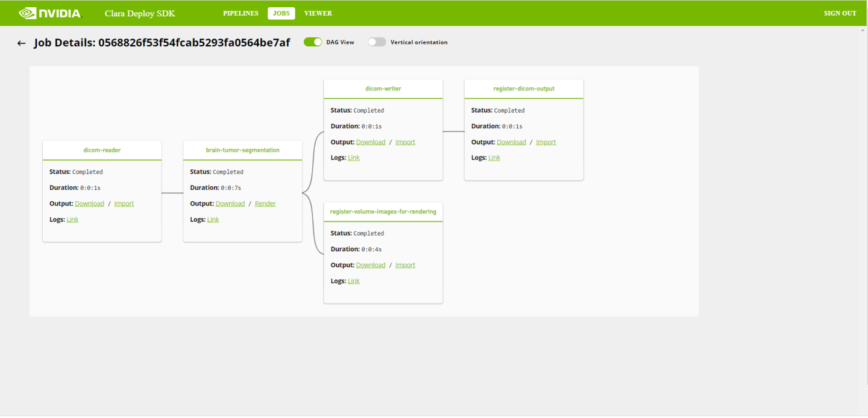Go back using the left arrow icon
This screenshot has height=418, width=868.
click(22, 43)
